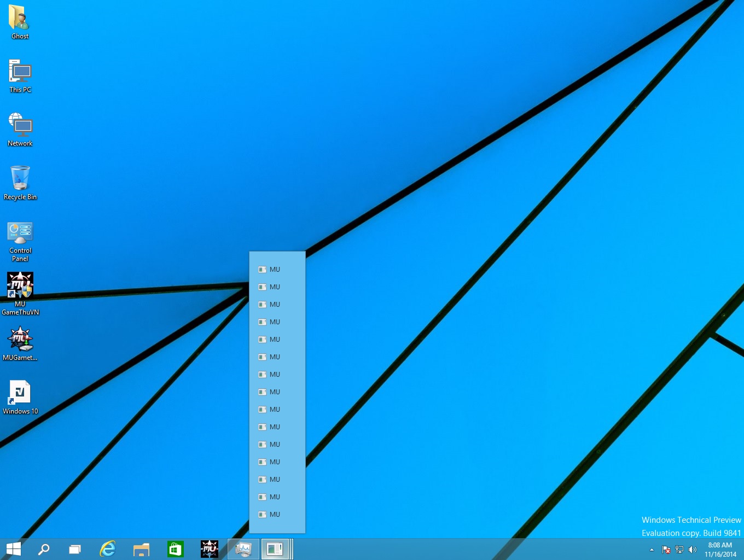Open the network status tray icon
This screenshot has width=744, height=560.
point(679,550)
